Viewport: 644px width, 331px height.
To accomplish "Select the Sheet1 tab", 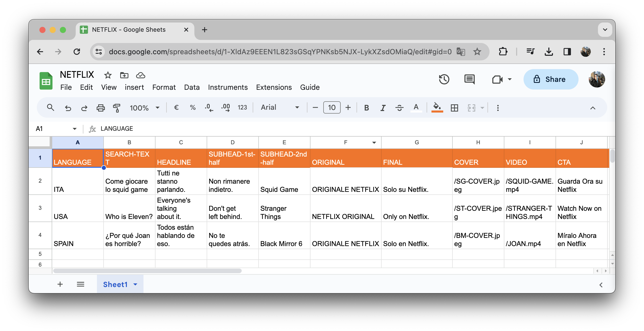I will click(120, 284).
